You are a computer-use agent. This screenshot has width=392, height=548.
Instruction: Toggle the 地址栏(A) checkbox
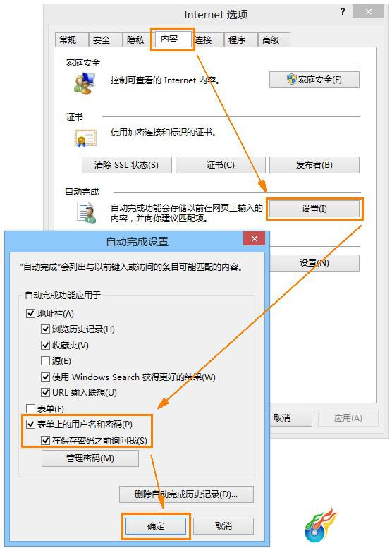[31, 313]
